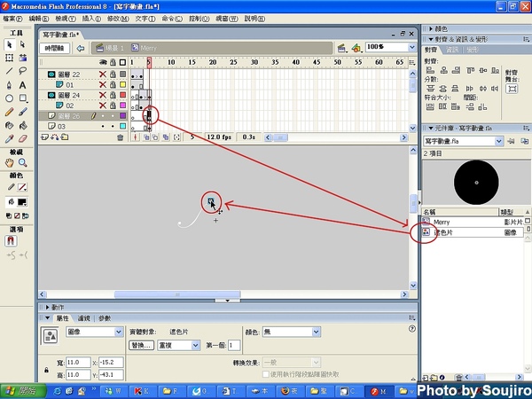Image resolution: width=532 pixels, height=399 pixels.
Task: Click the 寬 width input field
Action: pyautogui.click(x=78, y=363)
